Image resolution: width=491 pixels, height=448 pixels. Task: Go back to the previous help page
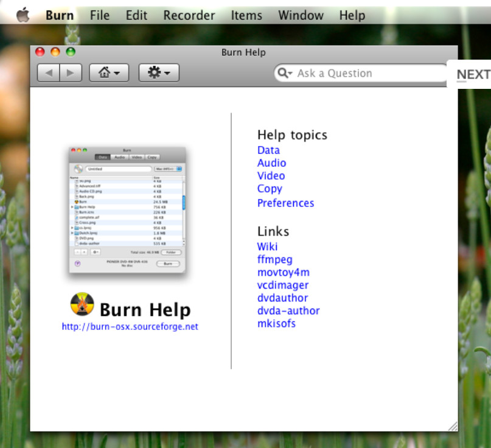(49, 72)
